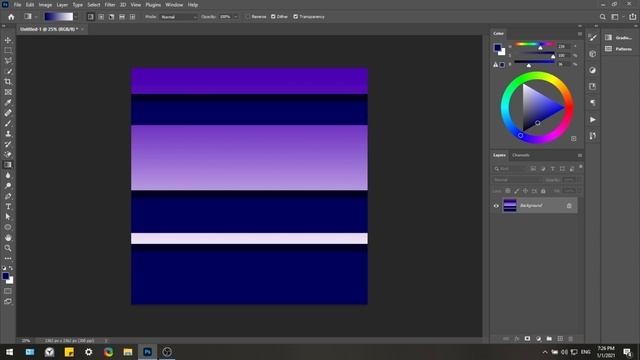Select the Clone Stamp tool
This screenshot has width=640, height=360.
point(8,134)
